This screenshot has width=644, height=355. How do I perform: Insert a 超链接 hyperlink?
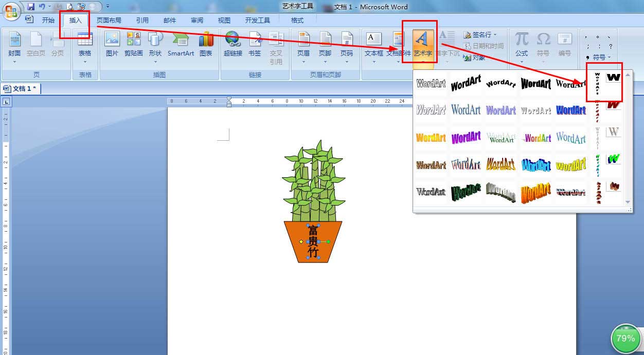pyautogui.click(x=233, y=45)
